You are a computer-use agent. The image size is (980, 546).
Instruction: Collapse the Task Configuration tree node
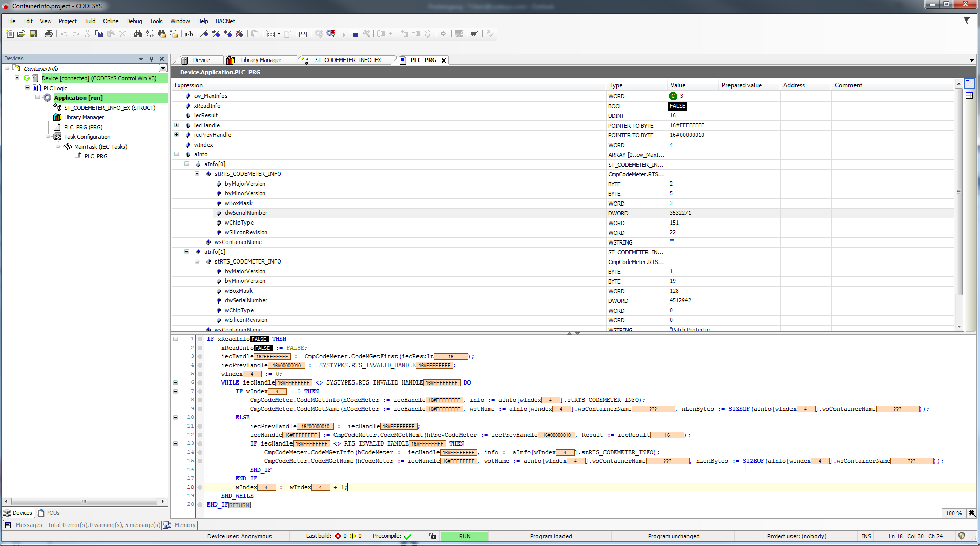point(48,137)
